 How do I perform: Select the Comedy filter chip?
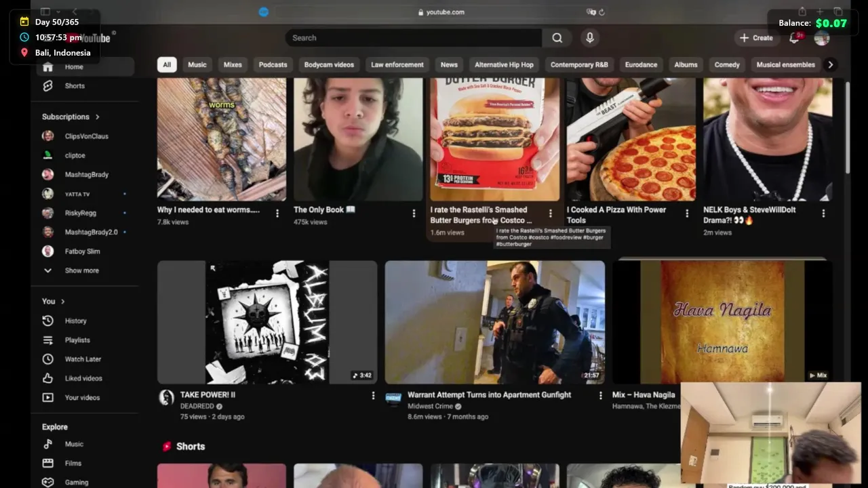[x=727, y=64]
